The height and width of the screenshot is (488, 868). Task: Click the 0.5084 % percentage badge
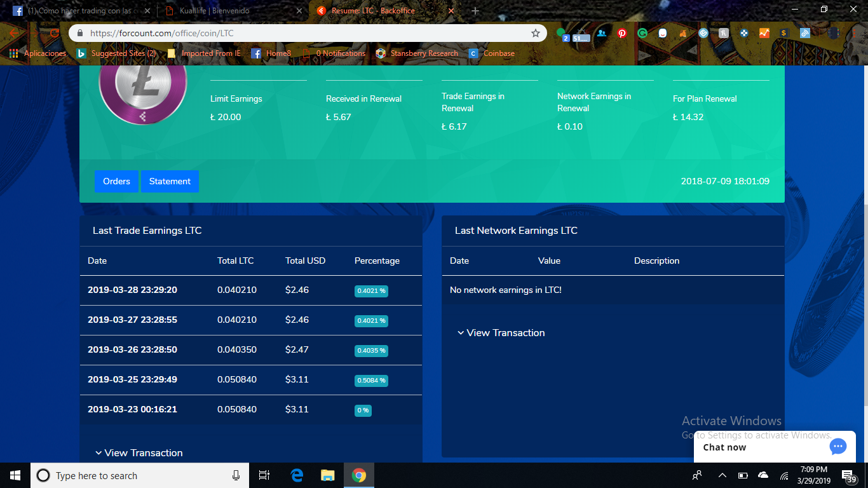[x=371, y=381]
